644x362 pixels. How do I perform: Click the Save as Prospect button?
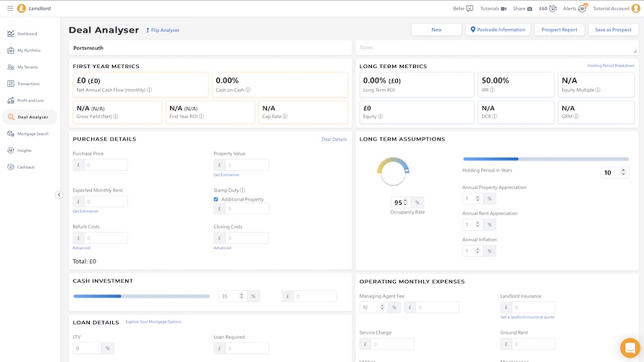[613, 30]
